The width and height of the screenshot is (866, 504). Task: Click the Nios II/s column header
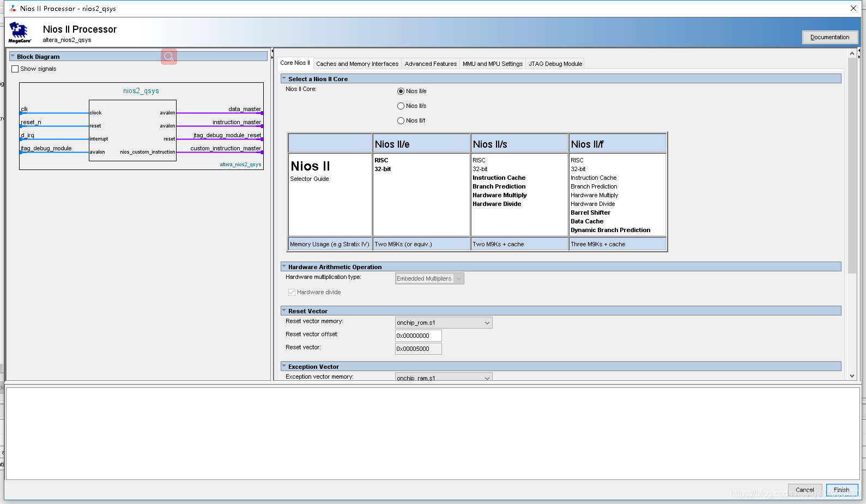click(x=519, y=144)
